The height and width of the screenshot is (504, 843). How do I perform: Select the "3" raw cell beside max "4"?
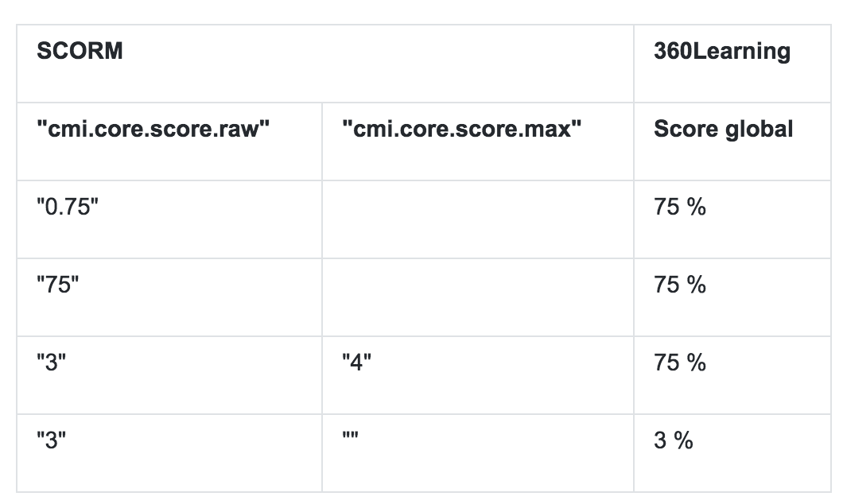coord(52,363)
